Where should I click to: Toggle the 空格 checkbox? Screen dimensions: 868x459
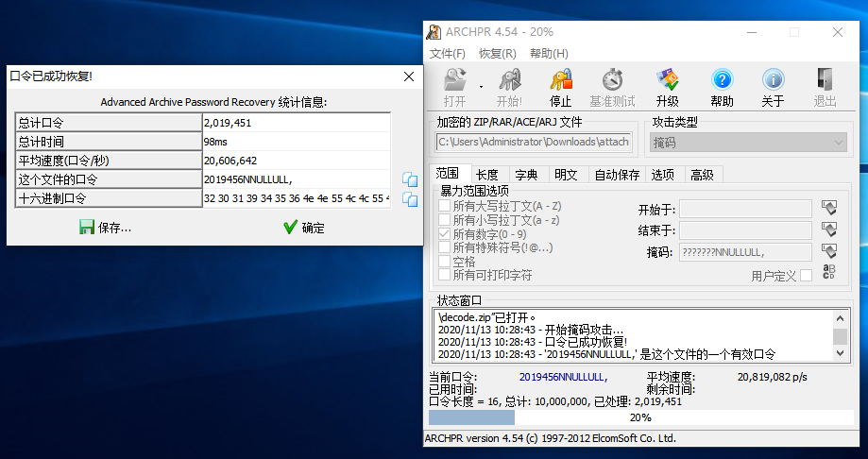(x=444, y=262)
